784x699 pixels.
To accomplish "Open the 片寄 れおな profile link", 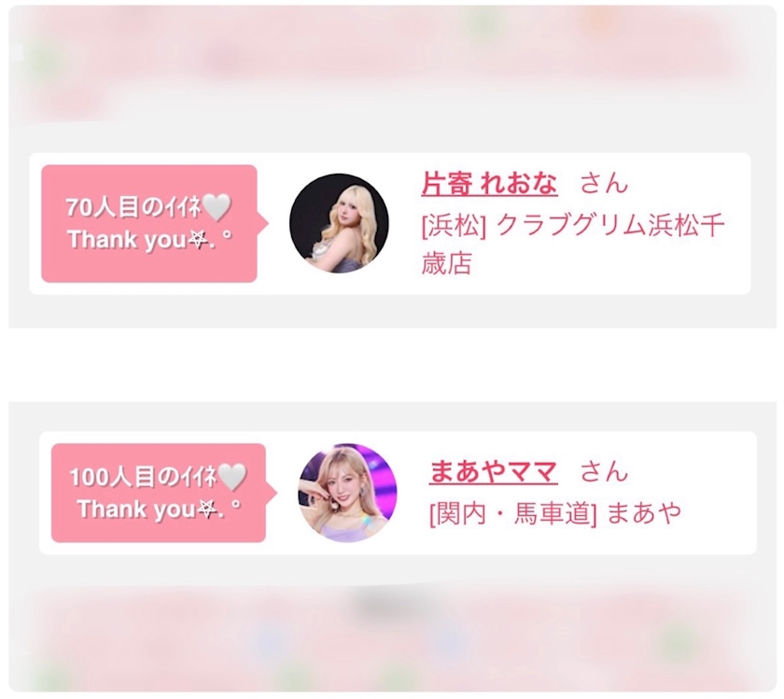I will [489, 183].
